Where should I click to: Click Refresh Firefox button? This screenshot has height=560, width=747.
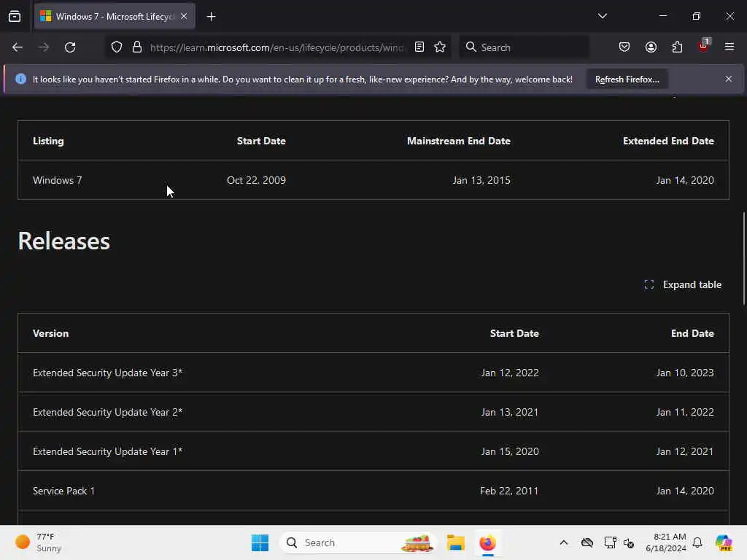click(627, 79)
